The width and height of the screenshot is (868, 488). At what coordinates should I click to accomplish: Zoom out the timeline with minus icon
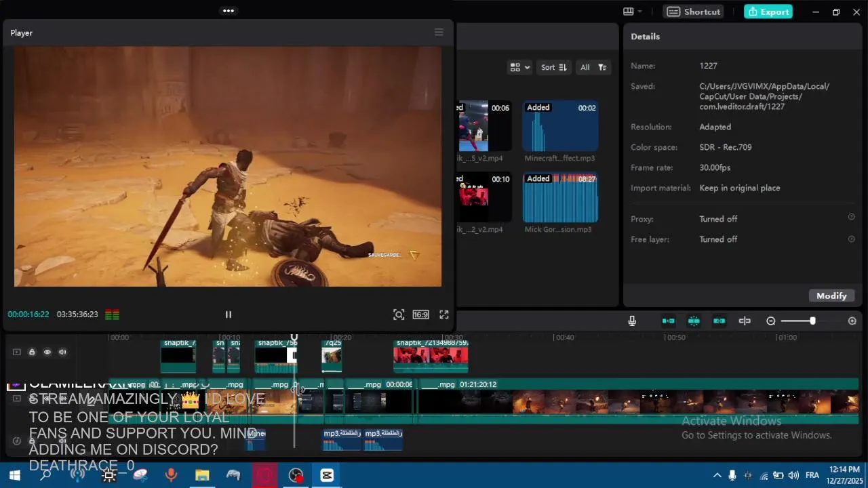[771, 321]
